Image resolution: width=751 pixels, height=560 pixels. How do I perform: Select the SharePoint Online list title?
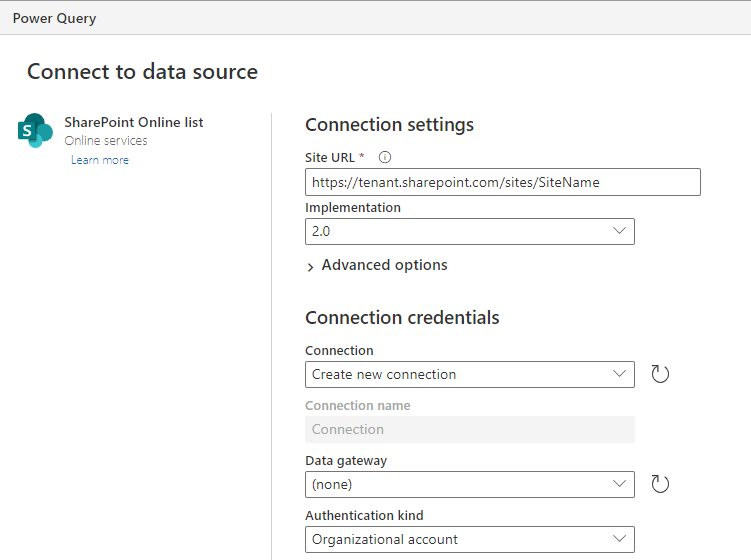pos(134,122)
